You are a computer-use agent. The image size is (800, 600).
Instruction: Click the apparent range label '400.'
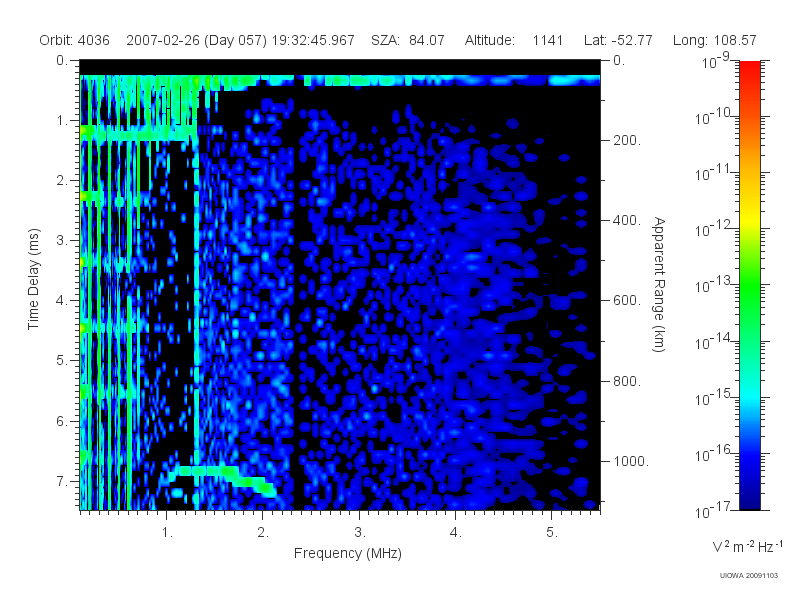pyautogui.click(x=627, y=220)
